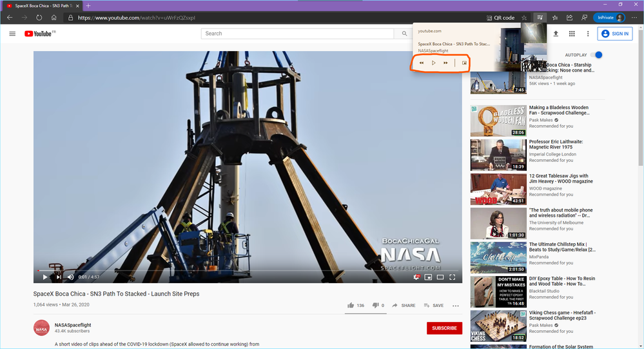This screenshot has width=644, height=349.
Task: Play the video using player play button
Action: [x=44, y=277]
